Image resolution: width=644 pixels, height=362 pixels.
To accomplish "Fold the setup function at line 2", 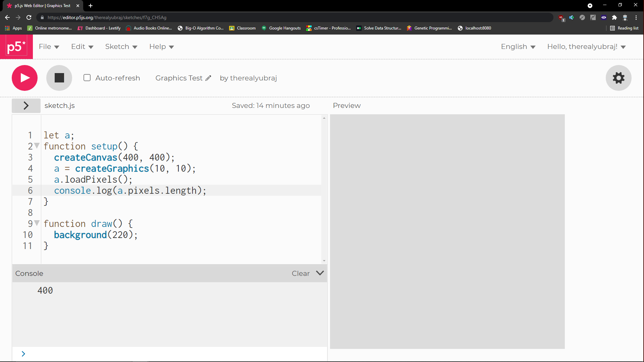I will (36, 146).
